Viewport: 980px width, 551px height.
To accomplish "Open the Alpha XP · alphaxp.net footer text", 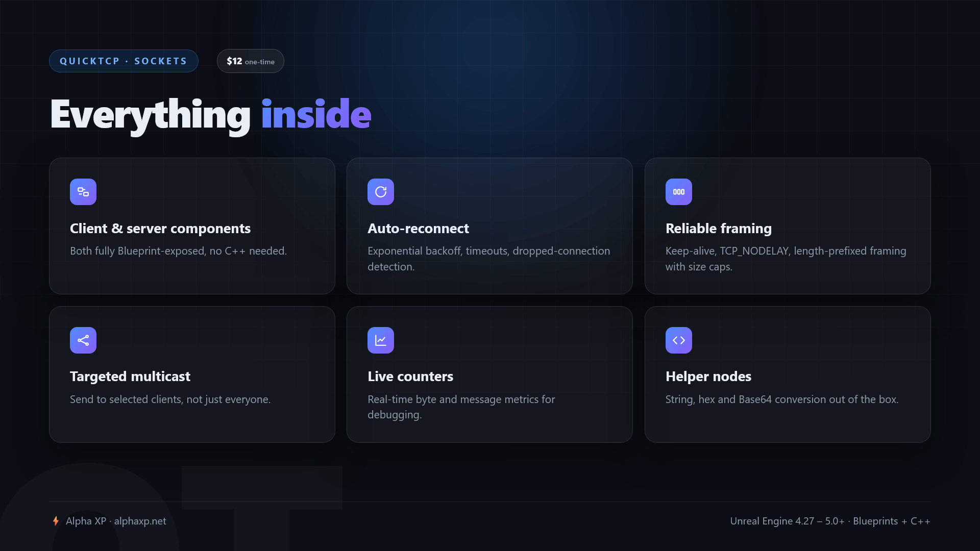I will pos(116,521).
